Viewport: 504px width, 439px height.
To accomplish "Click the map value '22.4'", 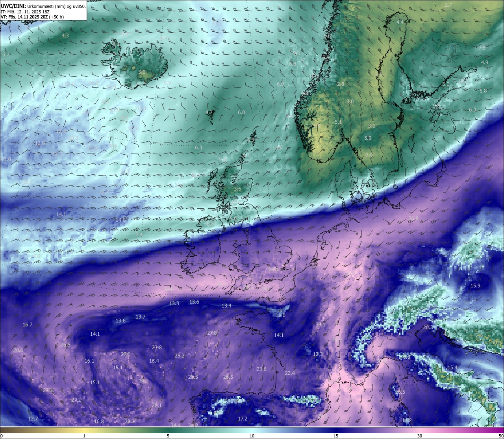I will (x=290, y=373).
